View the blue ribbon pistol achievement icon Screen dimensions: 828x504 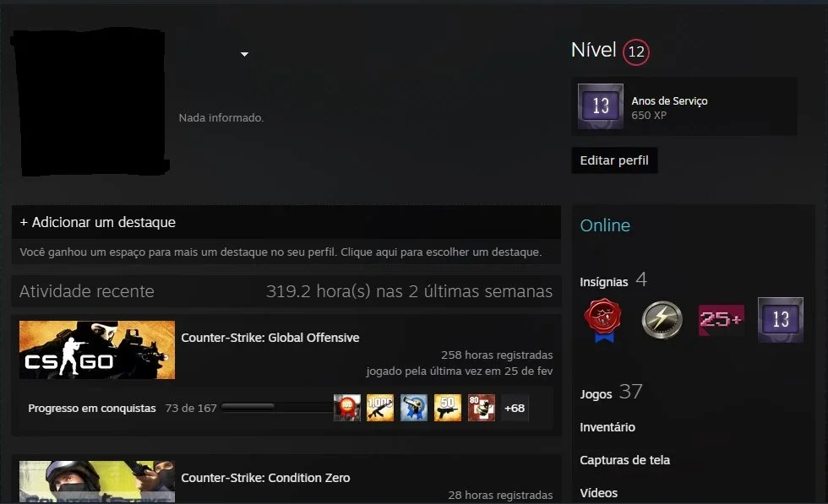click(414, 408)
